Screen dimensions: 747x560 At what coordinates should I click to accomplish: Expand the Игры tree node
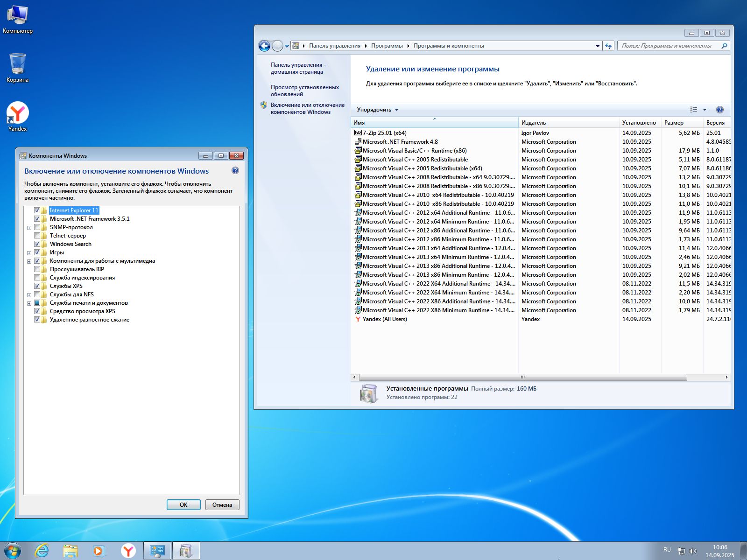pyautogui.click(x=29, y=253)
